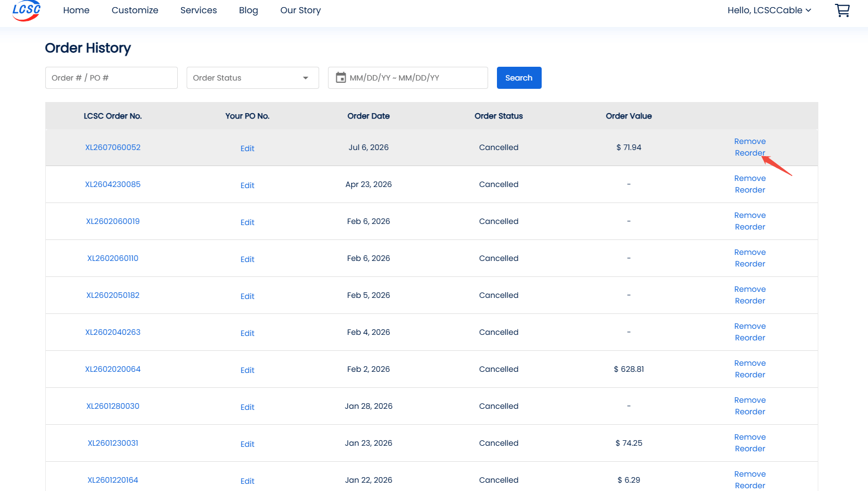The height and width of the screenshot is (491, 868).
Task: Remove order XL2604230085
Action: (750, 178)
